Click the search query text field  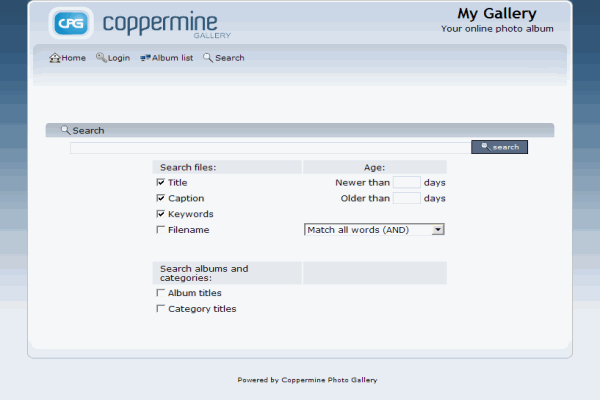pos(270,147)
